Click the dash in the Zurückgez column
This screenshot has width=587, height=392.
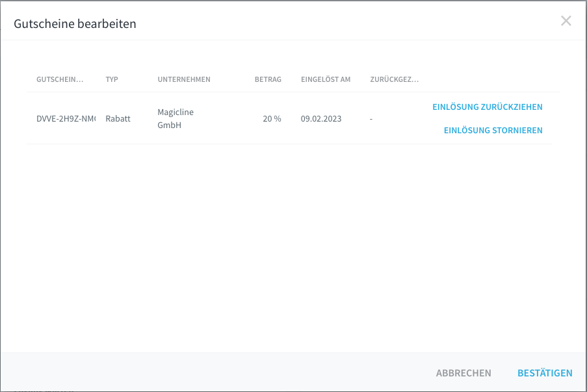point(371,119)
